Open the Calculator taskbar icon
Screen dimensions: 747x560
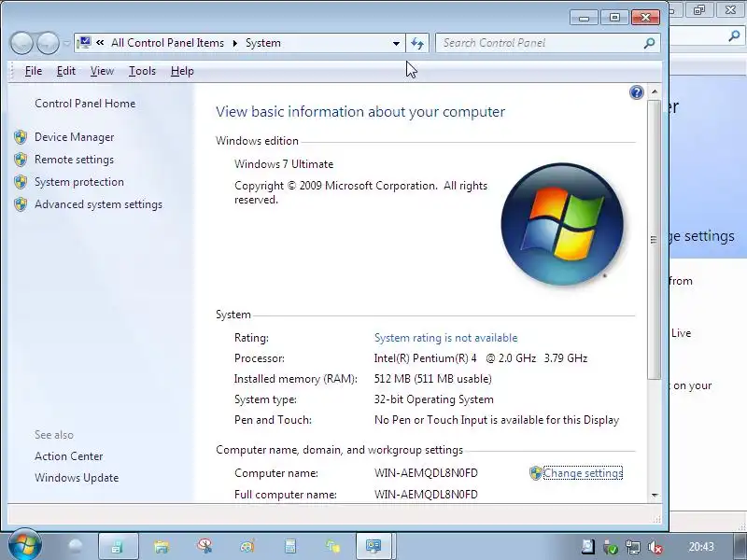point(290,546)
